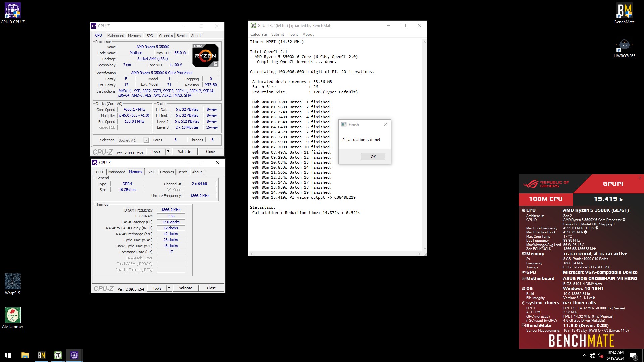
Task: Open the Calculate menu in GPUPI
Action: 258,34
